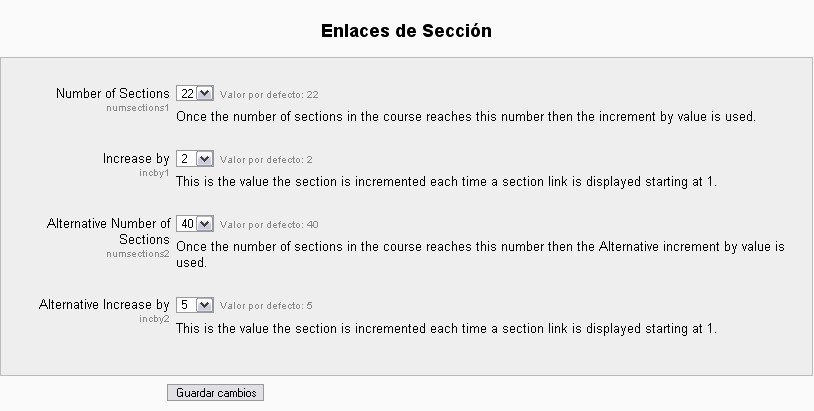Click the 'Valor por defecto: 5' hint

[x=266, y=306]
